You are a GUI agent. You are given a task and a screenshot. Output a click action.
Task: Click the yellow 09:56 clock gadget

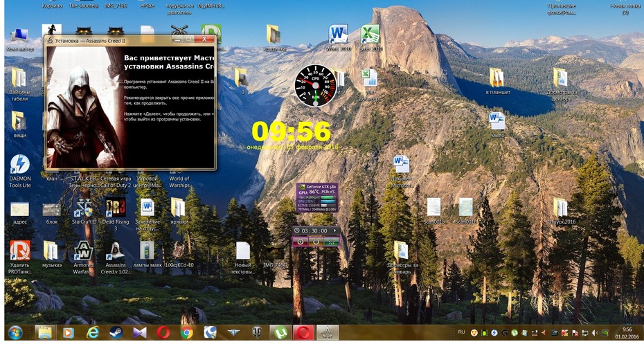pos(291,132)
